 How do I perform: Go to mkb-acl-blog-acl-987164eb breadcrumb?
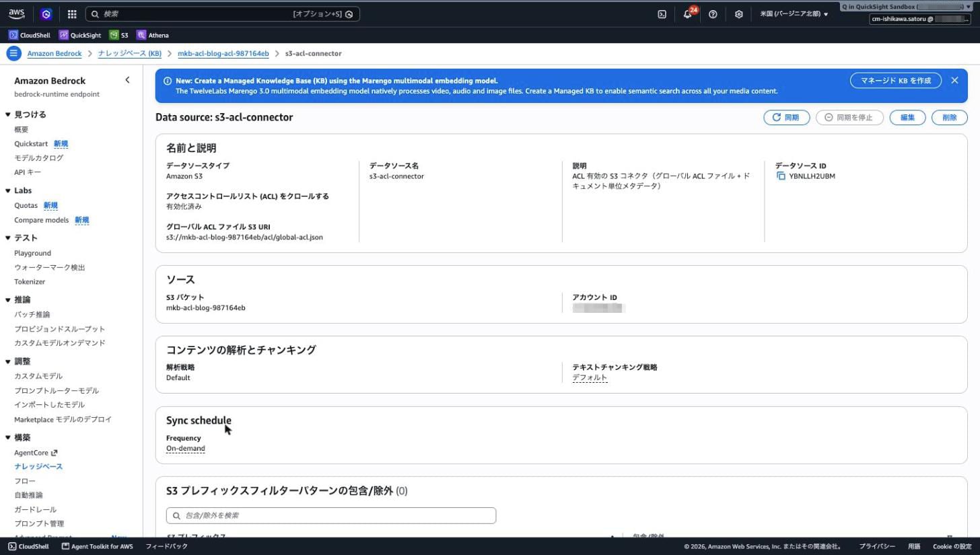[223, 53]
